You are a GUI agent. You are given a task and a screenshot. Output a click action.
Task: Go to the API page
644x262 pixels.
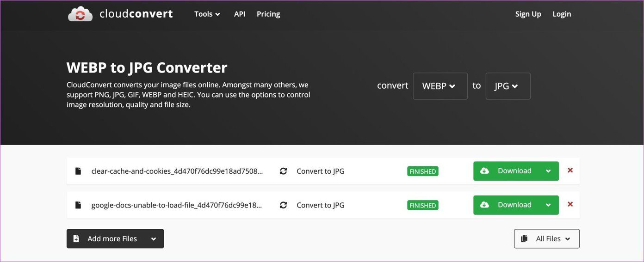[x=240, y=14]
